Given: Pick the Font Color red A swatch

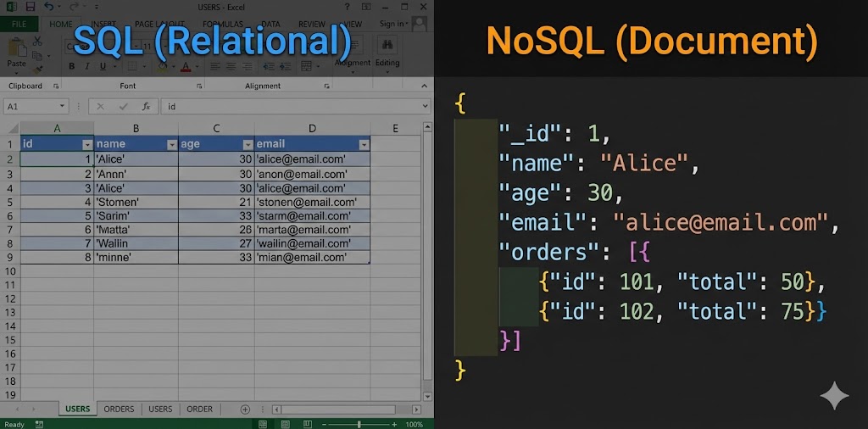Looking at the screenshot, I should pyautogui.click(x=186, y=66).
